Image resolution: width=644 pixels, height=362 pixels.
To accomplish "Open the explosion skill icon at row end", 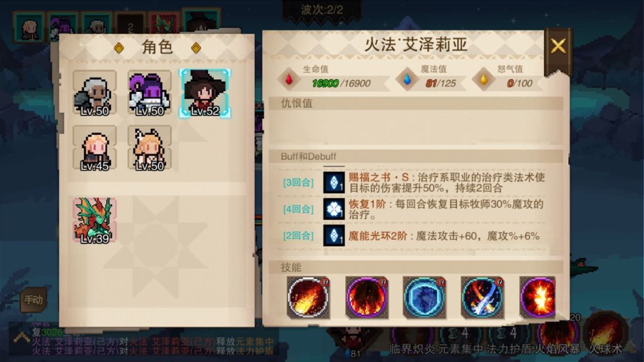I will (538, 298).
